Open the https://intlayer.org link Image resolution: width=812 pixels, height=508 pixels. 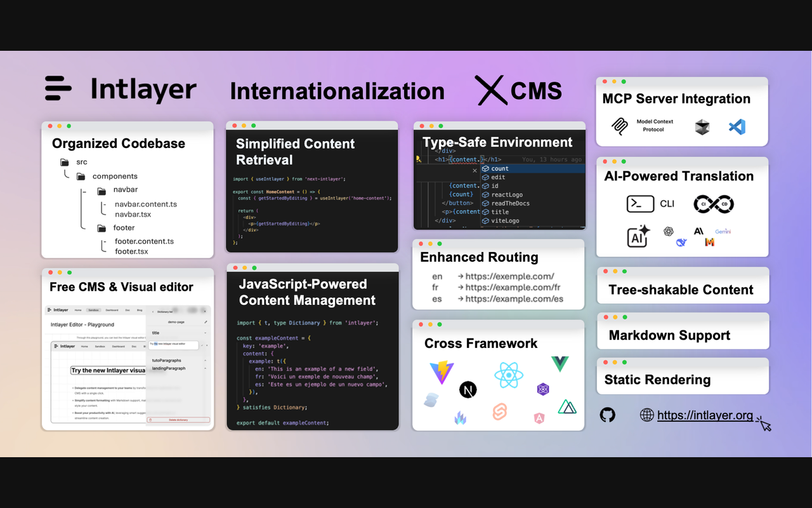[x=705, y=415]
